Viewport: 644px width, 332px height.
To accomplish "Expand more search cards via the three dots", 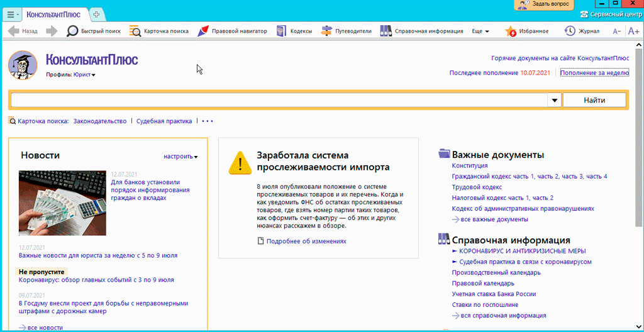I will [x=208, y=121].
